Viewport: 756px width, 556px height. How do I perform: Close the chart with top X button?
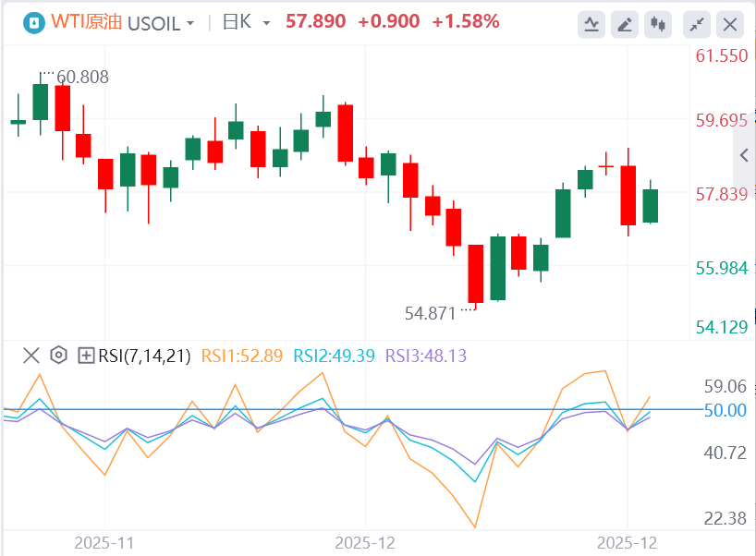[x=730, y=23]
